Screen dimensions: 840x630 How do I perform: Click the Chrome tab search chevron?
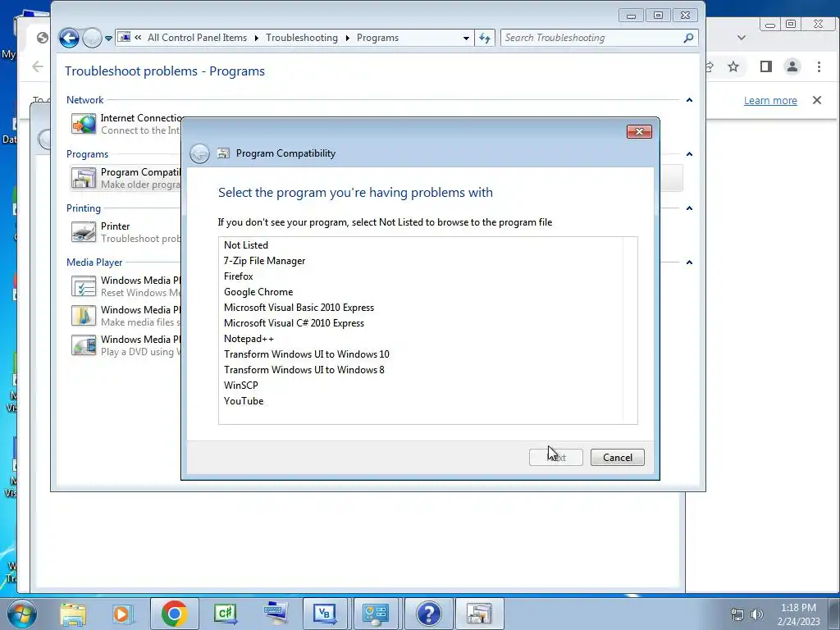742,38
